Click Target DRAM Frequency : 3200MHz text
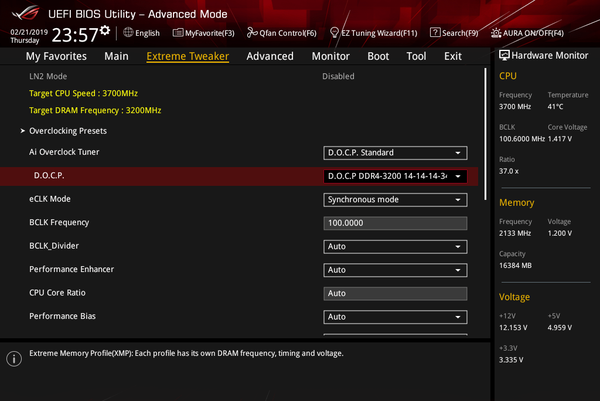The width and height of the screenshot is (600, 401). pos(95,110)
